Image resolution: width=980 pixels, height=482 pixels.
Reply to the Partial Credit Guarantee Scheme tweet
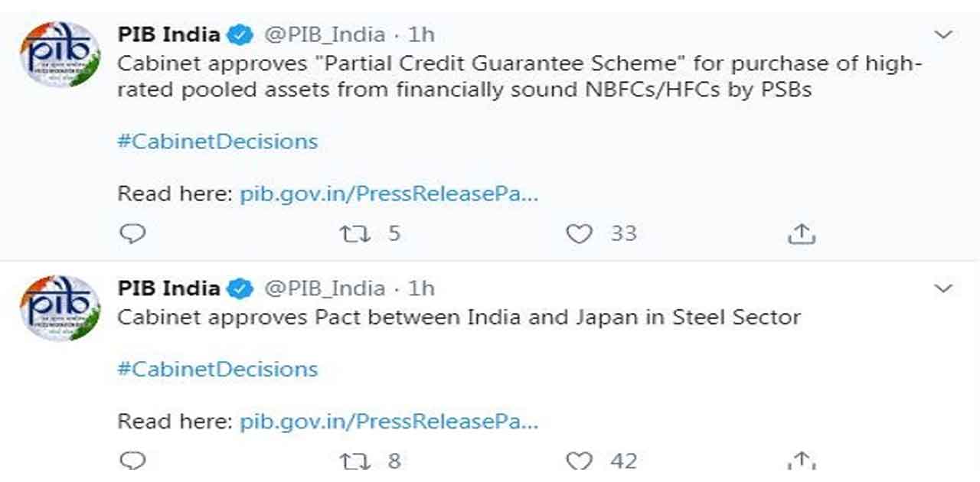pyautogui.click(x=133, y=233)
